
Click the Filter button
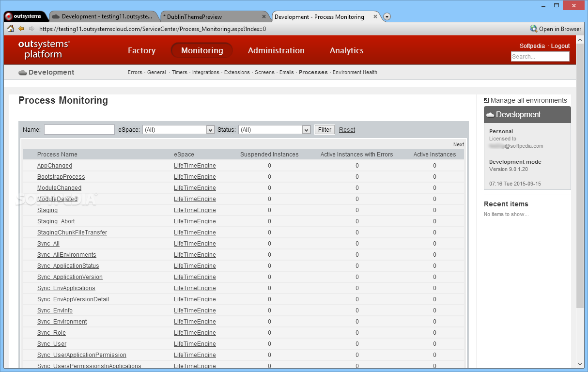click(x=325, y=130)
